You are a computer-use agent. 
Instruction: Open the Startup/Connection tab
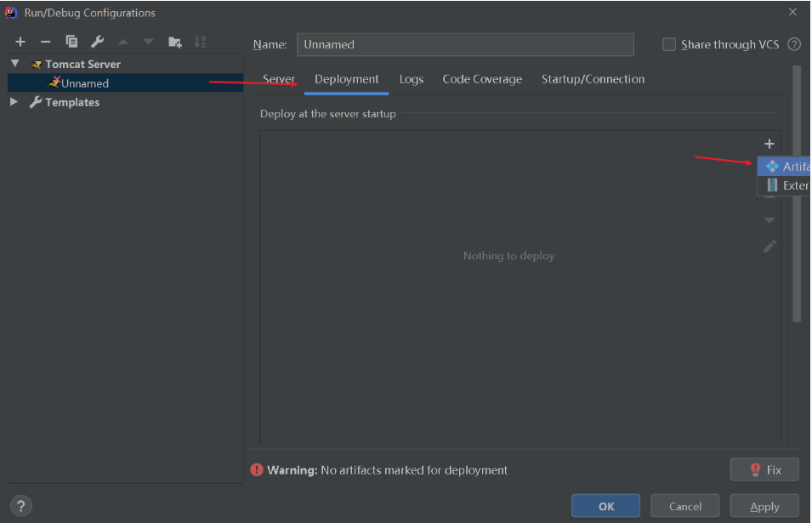click(593, 79)
